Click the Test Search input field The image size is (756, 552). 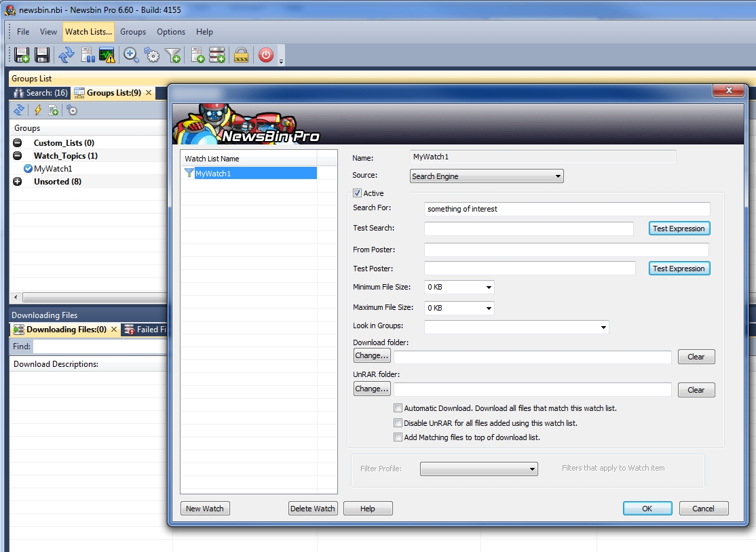(529, 229)
